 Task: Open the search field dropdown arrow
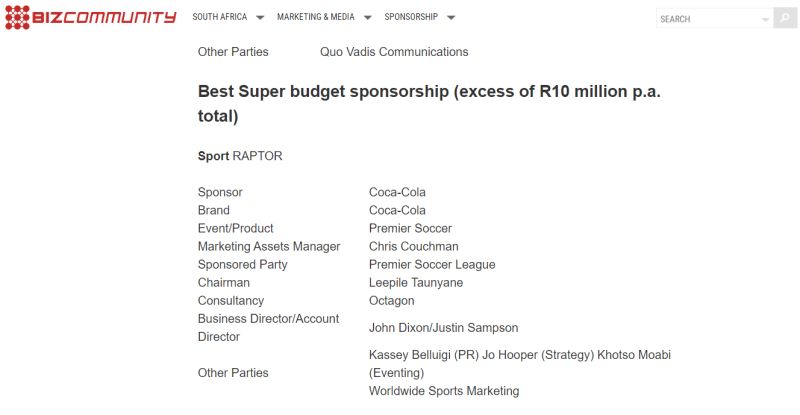(765, 19)
